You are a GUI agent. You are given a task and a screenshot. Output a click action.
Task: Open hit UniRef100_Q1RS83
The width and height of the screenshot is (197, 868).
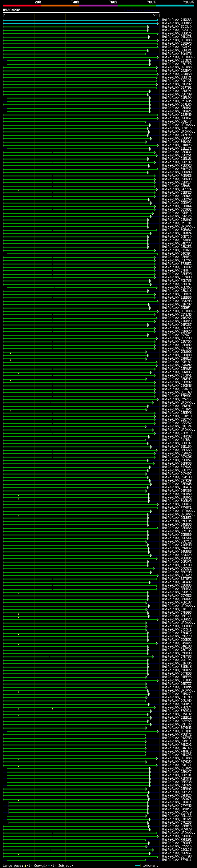[177, 20]
